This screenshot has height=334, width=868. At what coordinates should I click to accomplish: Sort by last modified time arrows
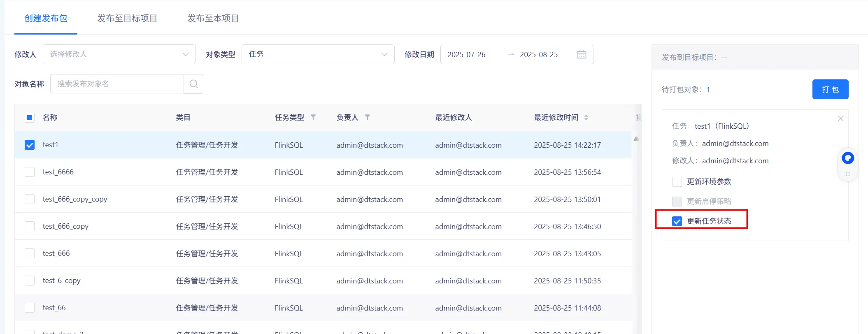[x=586, y=118]
